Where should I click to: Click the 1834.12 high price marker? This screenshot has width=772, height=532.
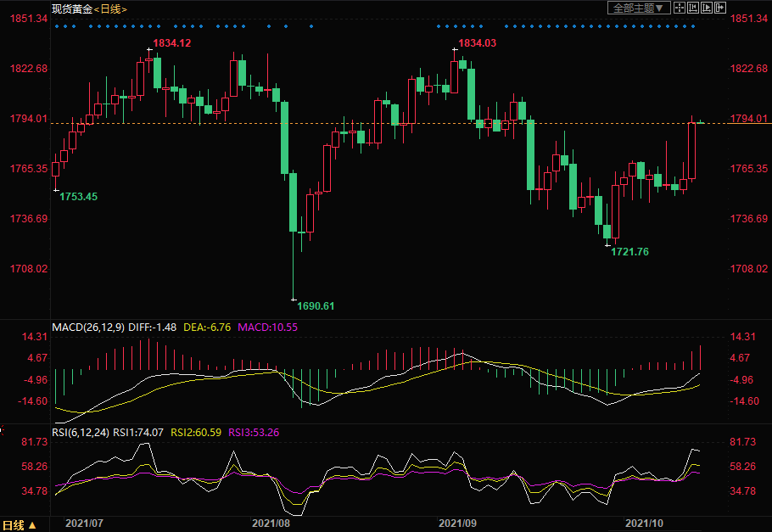pos(171,43)
